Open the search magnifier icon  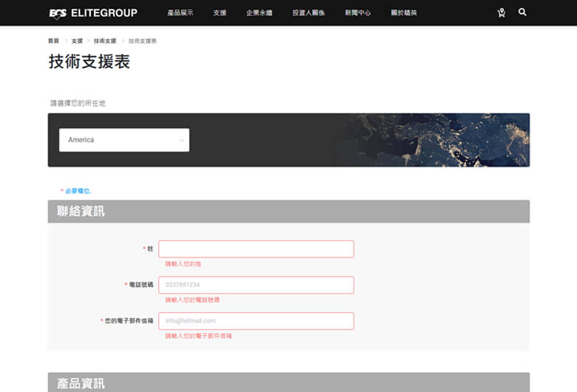(522, 12)
